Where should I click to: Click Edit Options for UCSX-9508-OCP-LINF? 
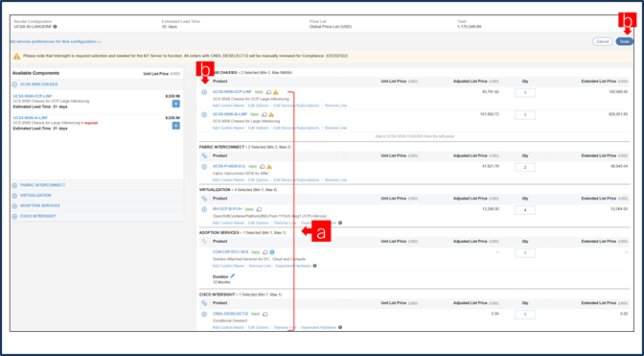259,106
